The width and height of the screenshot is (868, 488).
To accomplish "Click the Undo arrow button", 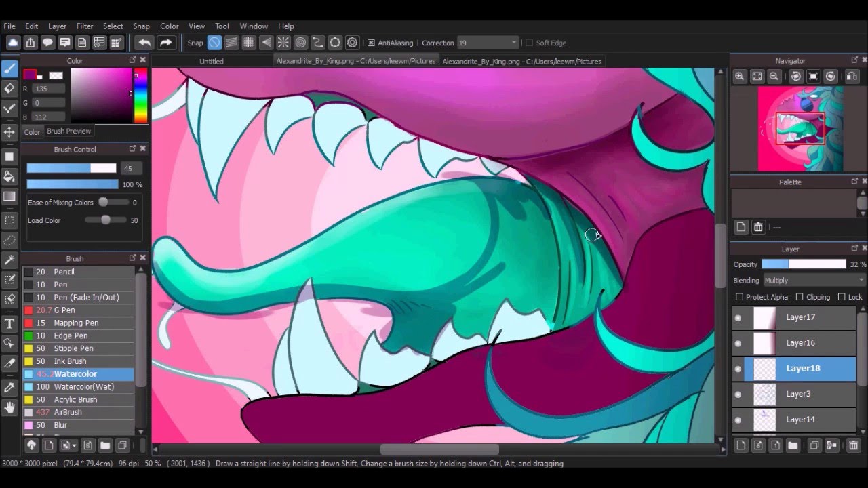I will [144, 43].
